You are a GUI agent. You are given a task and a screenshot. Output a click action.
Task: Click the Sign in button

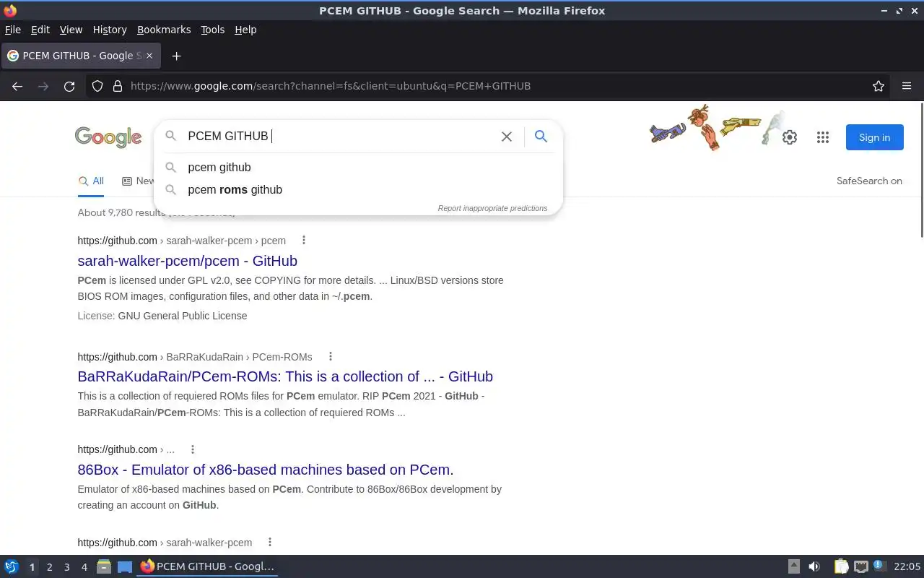click(x=874, y=137)
